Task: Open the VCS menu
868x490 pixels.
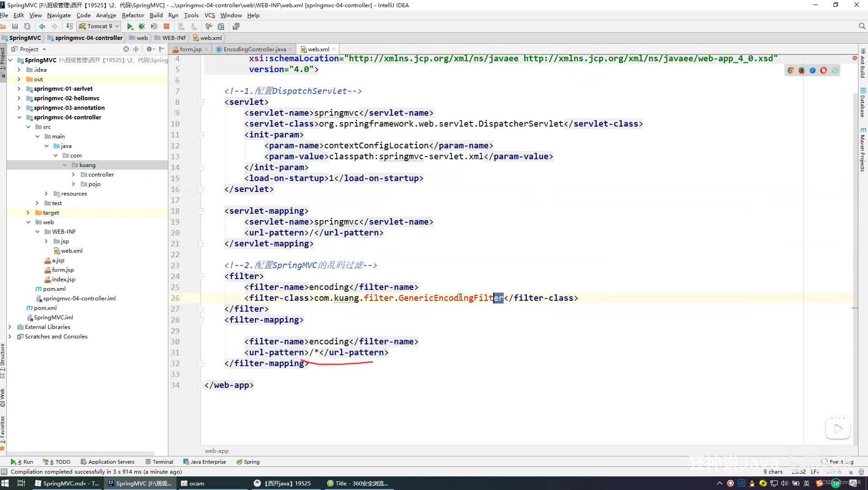Action: click(x=210, y=15)
